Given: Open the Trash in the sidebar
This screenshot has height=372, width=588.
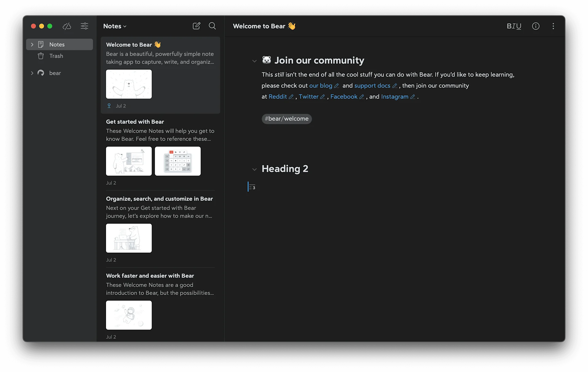Looking at the screenshot, I should pyautogui.click(x=56, y=56).
